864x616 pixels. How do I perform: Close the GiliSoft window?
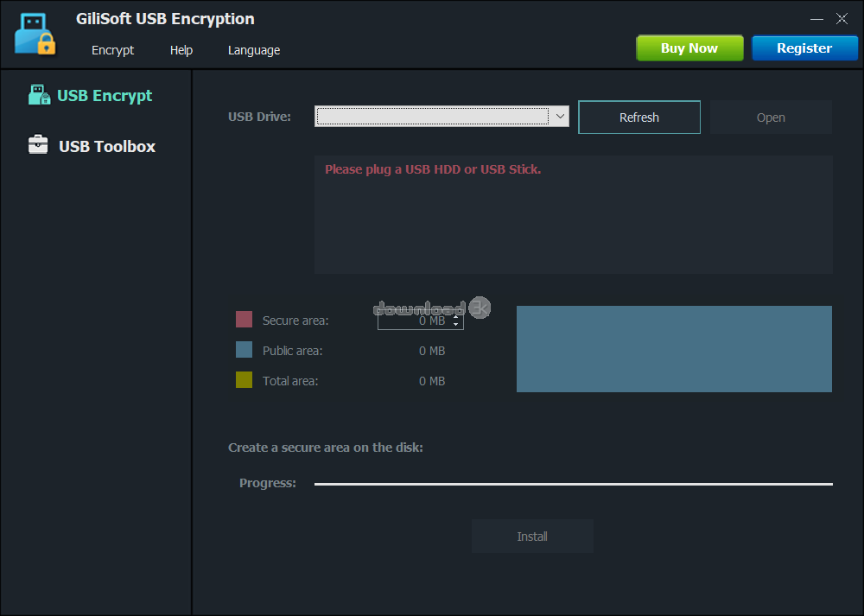pos(842,19)
